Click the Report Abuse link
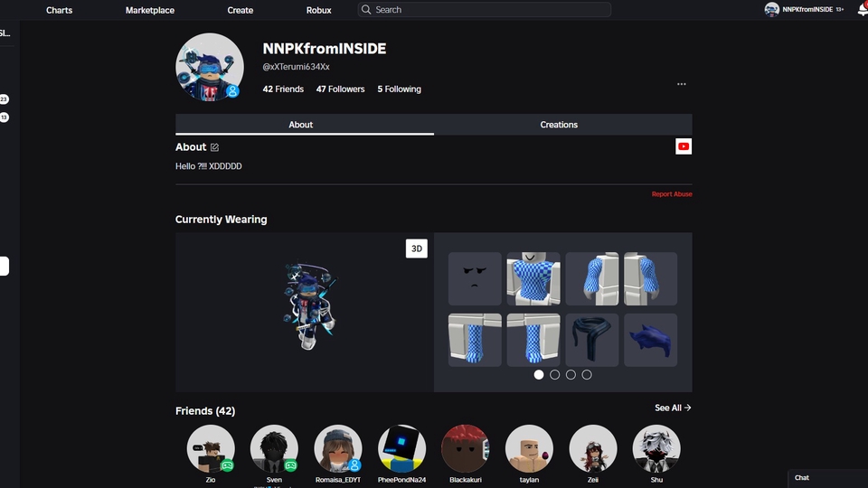Image resolution: width=868 pixels, height=488 pixels. pyautogui.click(x=672, y=194)
